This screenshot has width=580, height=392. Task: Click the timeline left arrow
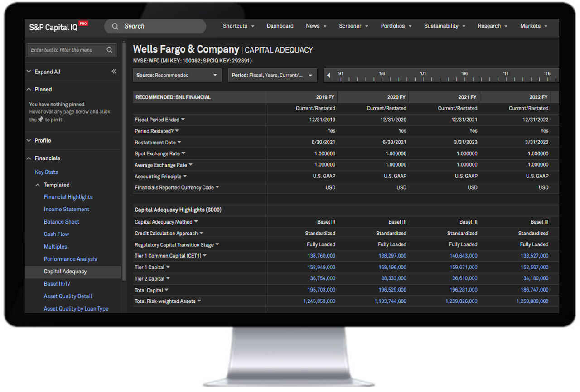point(329,75)
